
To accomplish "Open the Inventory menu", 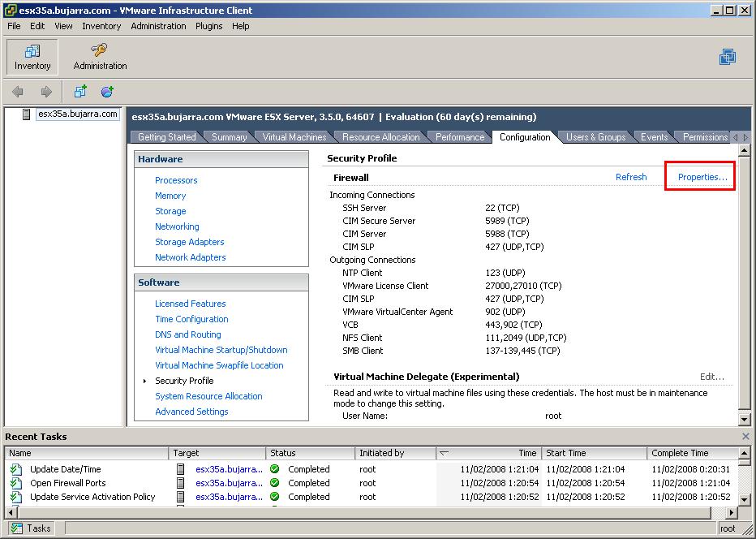I will click(101, 26).
